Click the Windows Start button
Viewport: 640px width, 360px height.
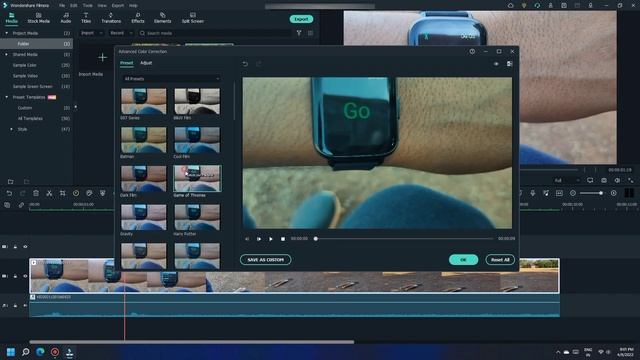point(11,352)
